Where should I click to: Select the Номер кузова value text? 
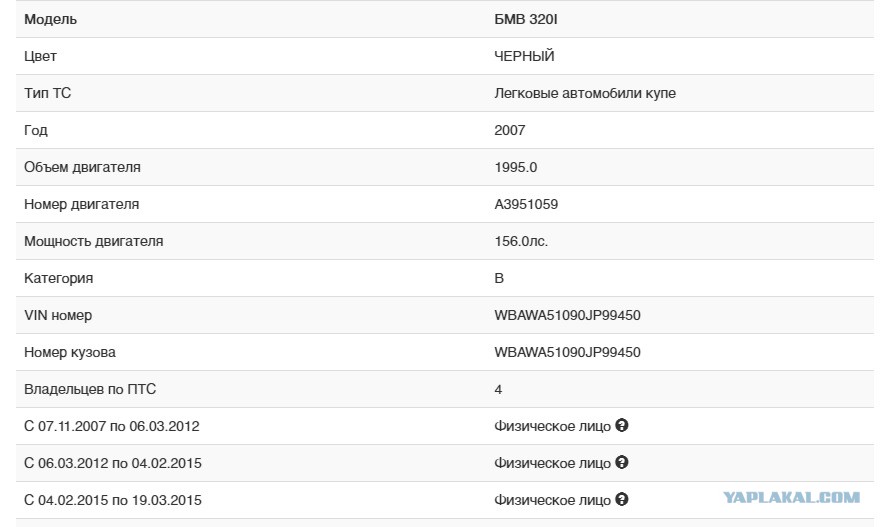tap(567, 352)
